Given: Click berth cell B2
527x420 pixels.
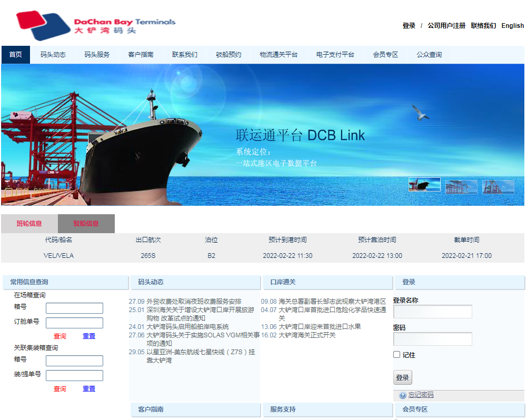Looking at the screenshot, I should coord(212,256).
